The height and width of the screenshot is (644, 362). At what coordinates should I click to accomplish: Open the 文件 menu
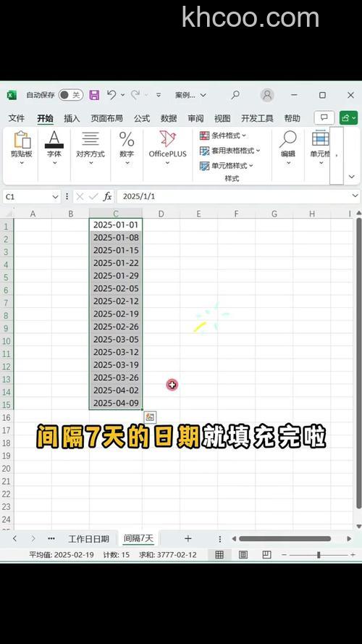coord(17,118)
